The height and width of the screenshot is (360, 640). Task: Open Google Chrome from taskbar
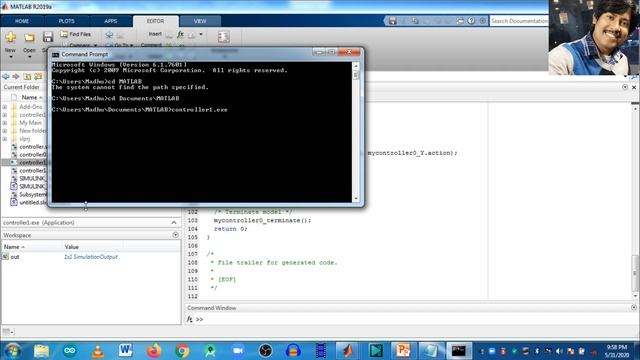(182, 351)
